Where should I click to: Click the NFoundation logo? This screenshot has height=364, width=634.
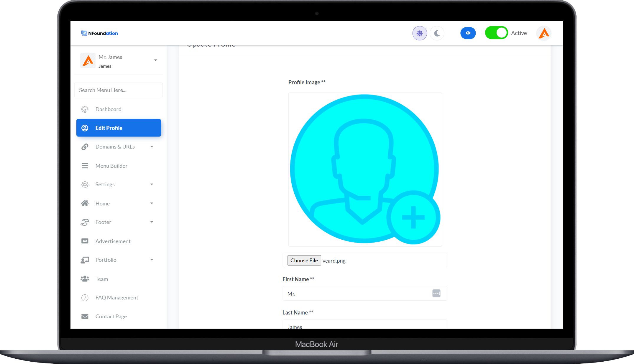click(x=100, y=33)
